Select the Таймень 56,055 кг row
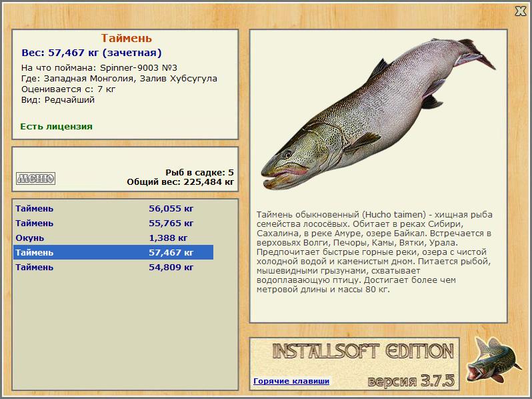The image size is (532, 399). pos(113,208)
